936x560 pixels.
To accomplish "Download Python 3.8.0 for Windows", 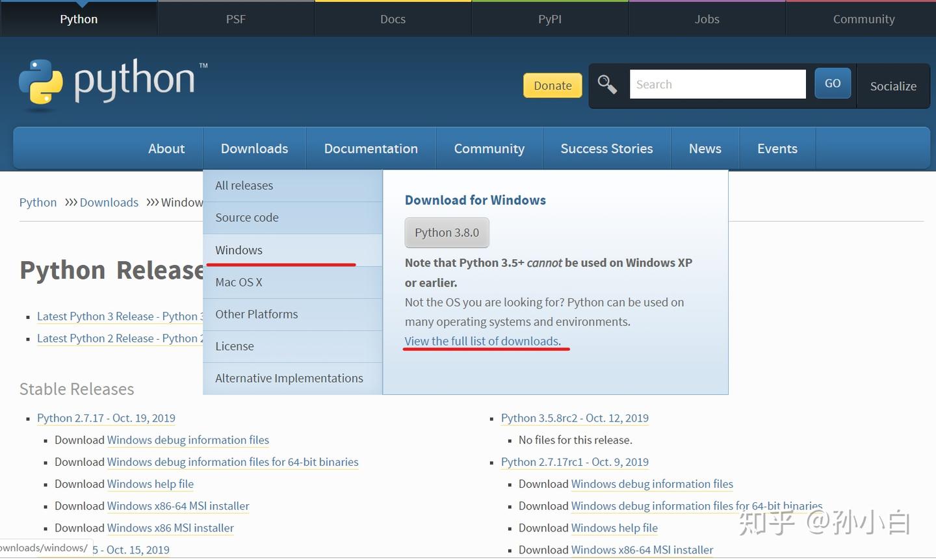I will point(447,233).
